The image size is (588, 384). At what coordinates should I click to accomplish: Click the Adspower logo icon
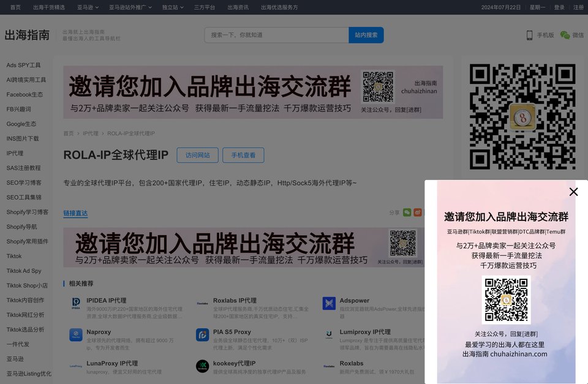[329, 303]
